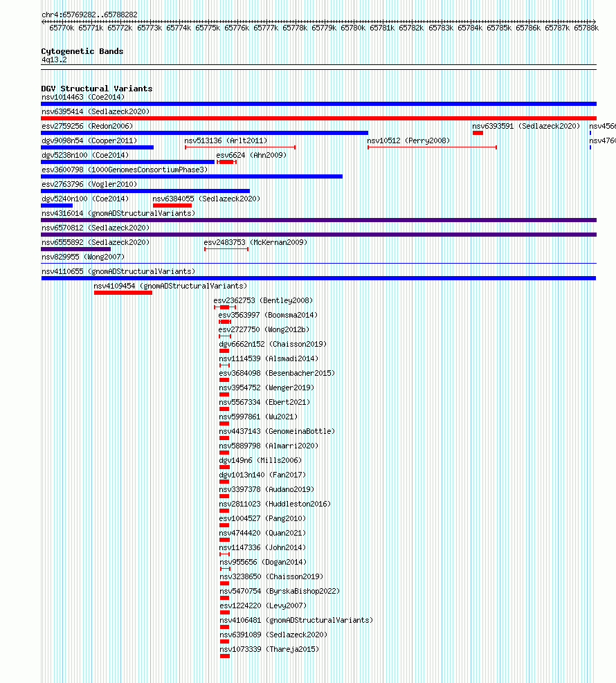Open nsv5997861 (Wu2021) label

point(258,417)
